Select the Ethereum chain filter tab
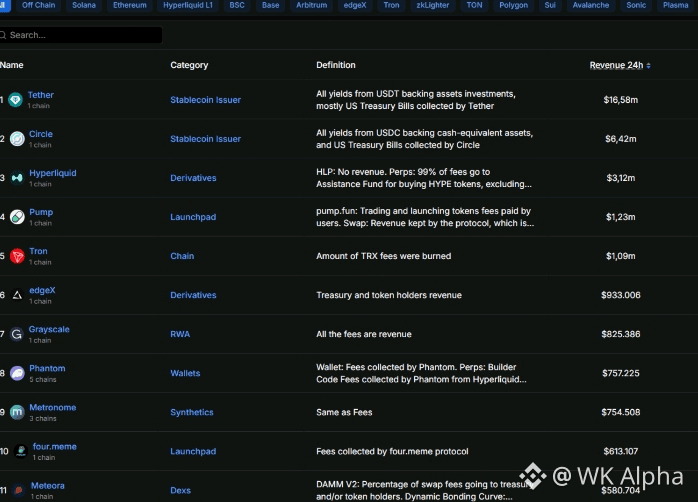This screenshot has height=502, width=698. click(130, 5)
